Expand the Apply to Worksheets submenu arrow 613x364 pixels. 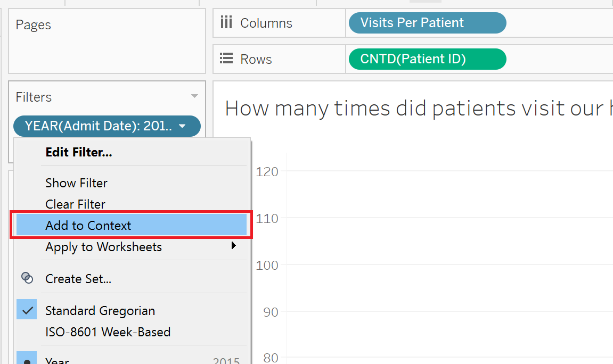pyautogui.click(x=233, y=246)
